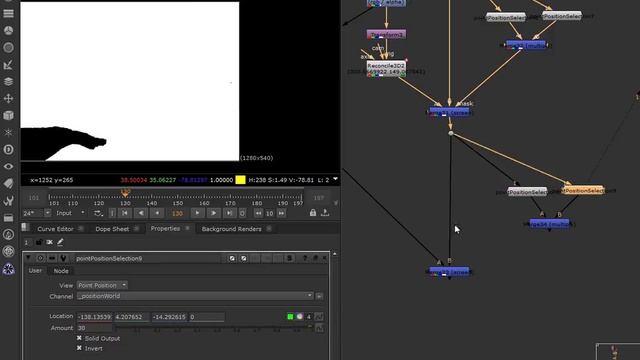Open the Merge nodes stacked-layers icon
The height and width of the screenshot is (360, 640).
(8, 82)
